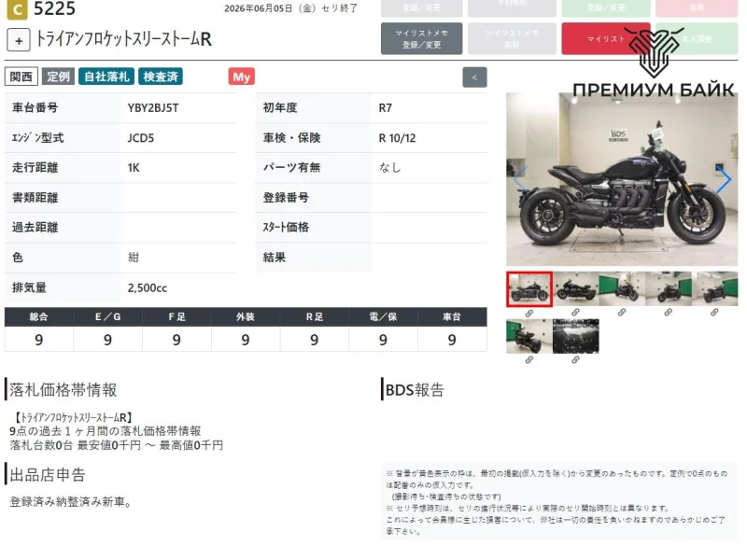Click the 落札価格帯情報 heading
Screen dimensions: 747x560
click(x=63, y=390)
